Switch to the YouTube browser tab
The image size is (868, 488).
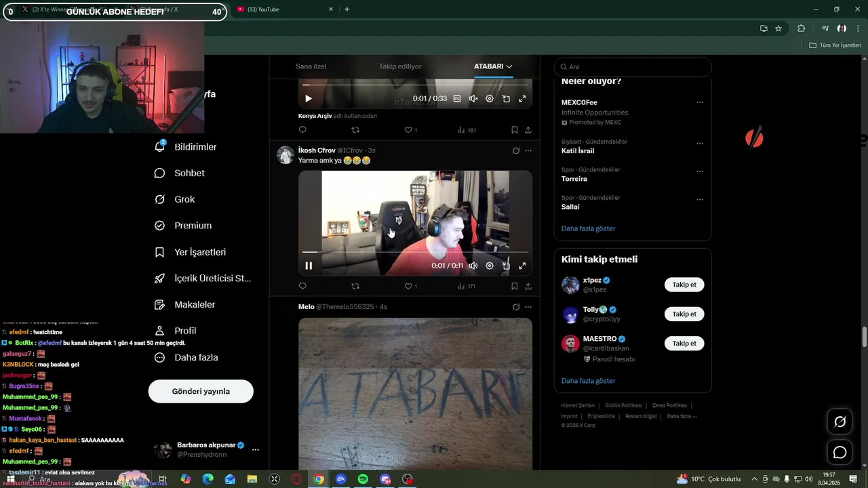point(285,9)
